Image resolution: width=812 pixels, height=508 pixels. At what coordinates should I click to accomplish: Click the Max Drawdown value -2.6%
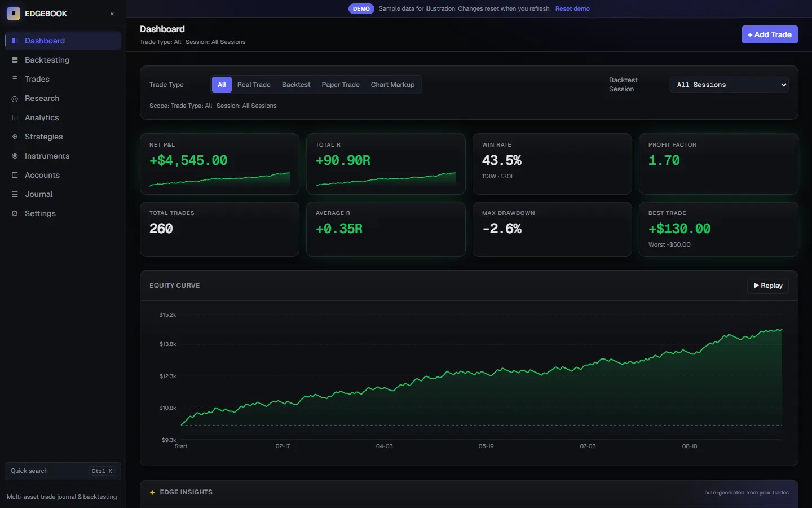[502, 229]
